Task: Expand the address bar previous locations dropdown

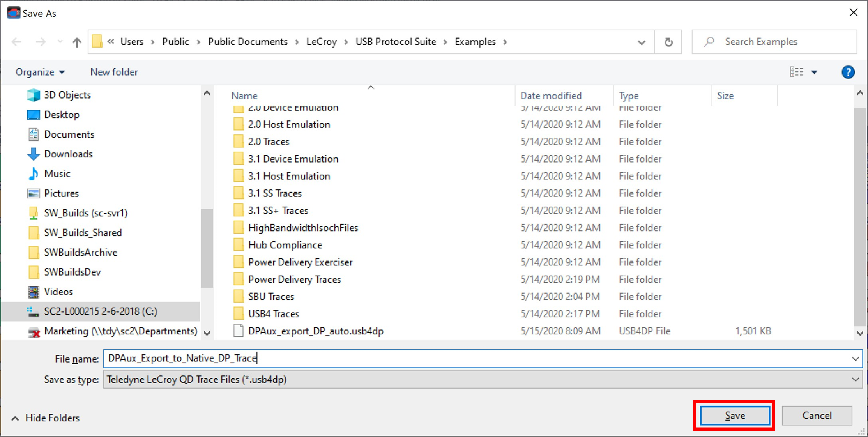Action: click(642, 42)
